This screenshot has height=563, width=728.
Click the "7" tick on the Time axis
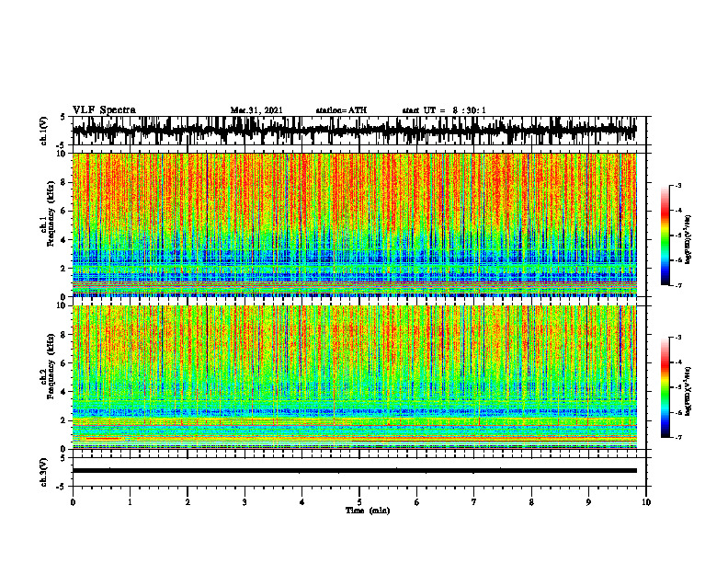(474, 502)
